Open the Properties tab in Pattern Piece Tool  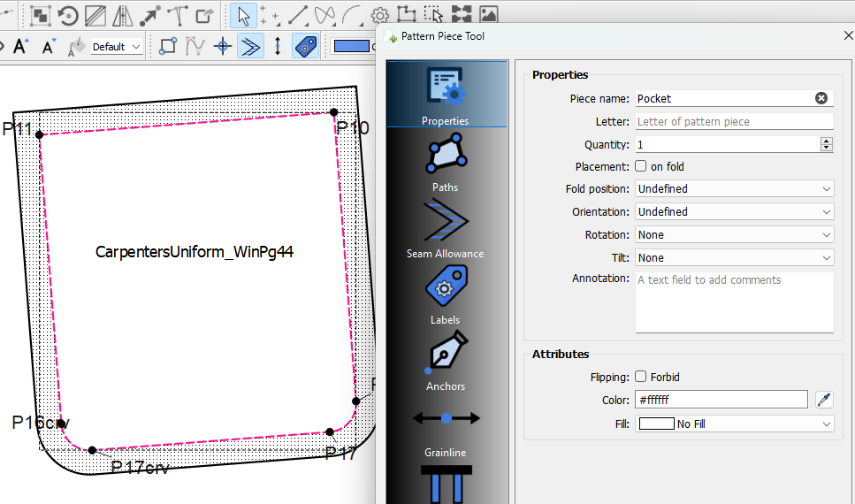click(x=446, y=95)
